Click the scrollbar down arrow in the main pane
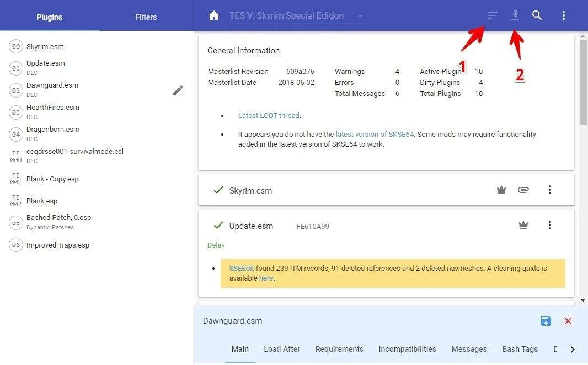The image size is (588, 365). 583,300
